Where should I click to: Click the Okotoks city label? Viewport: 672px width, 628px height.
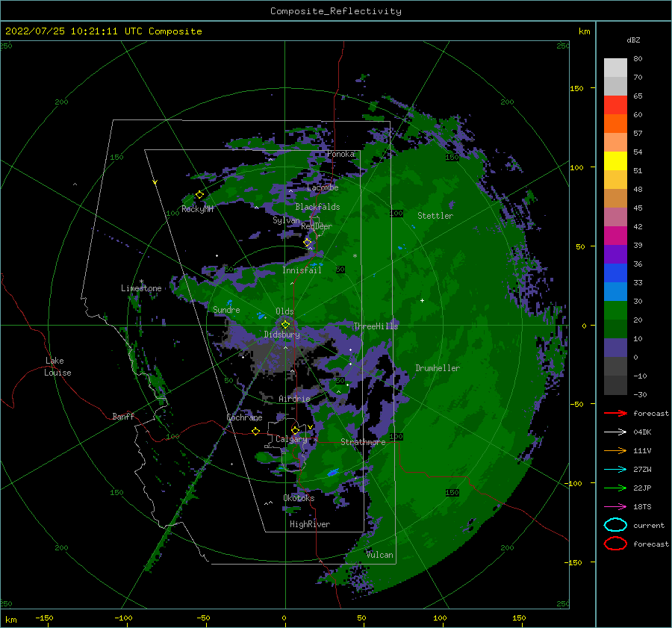299,498
